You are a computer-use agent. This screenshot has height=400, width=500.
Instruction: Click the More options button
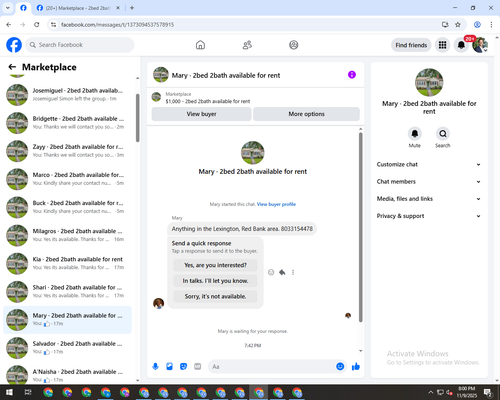click(306, 114)
